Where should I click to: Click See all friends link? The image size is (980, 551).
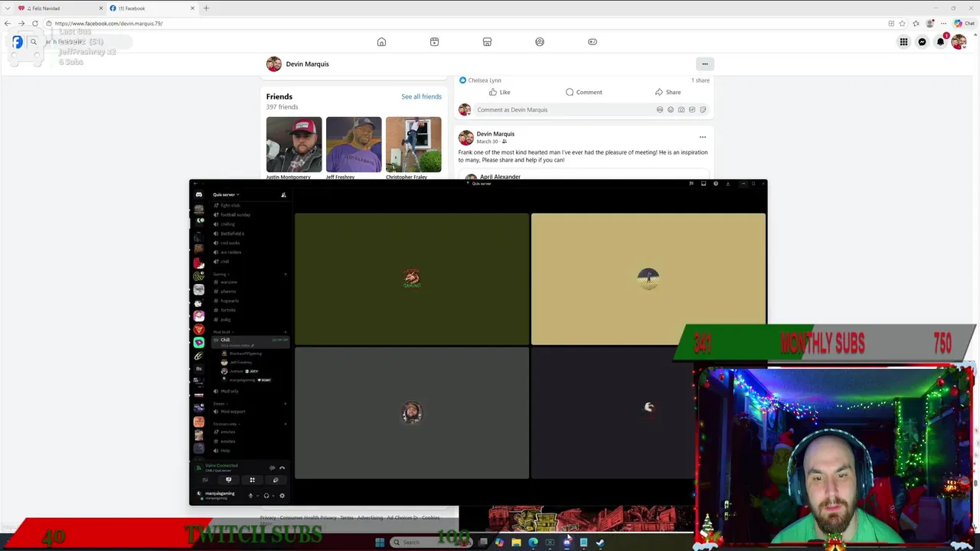421,96
